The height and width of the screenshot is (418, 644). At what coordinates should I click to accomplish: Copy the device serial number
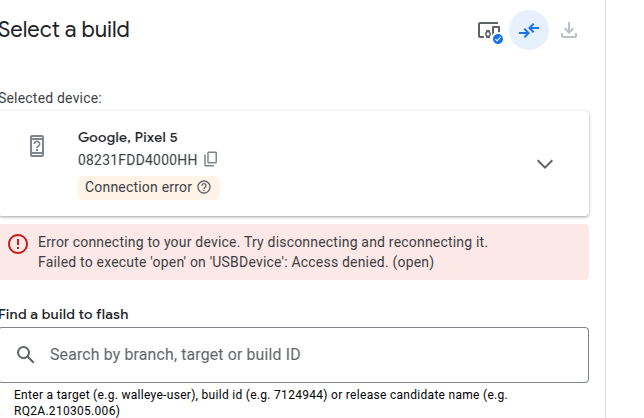click(x=211, y=159)
